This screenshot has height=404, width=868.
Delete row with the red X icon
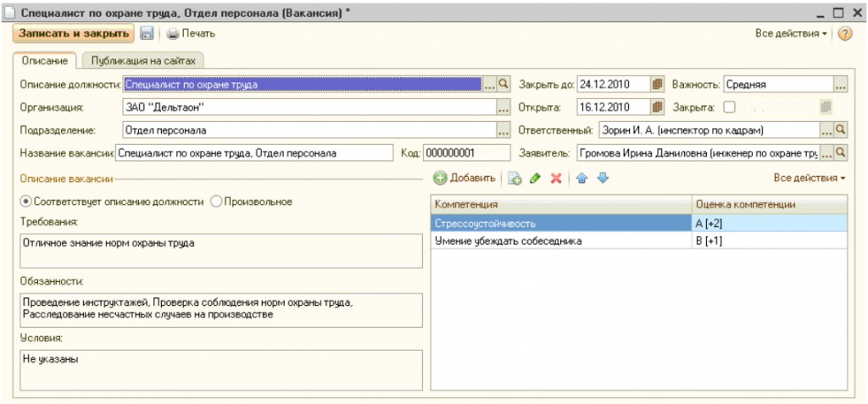556,179
